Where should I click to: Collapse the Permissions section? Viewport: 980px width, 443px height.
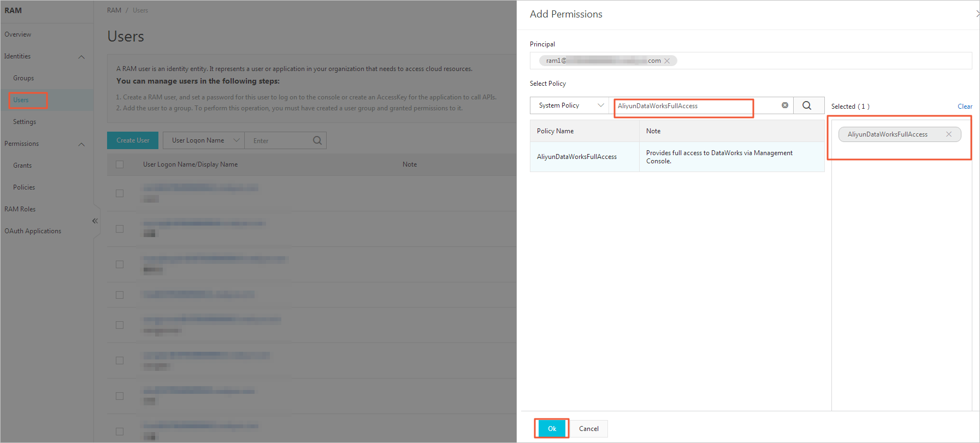pos(81,144)
